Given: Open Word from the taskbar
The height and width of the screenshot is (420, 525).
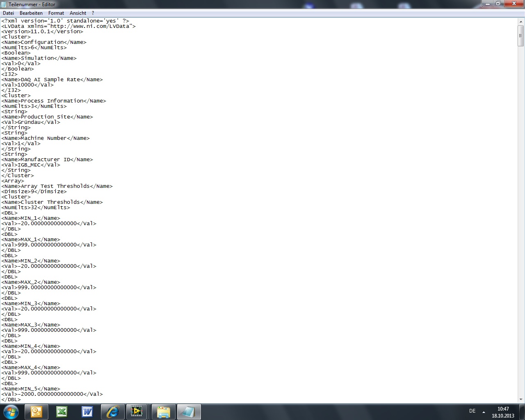Looking at the screenshot, I should tap(87, 412).
